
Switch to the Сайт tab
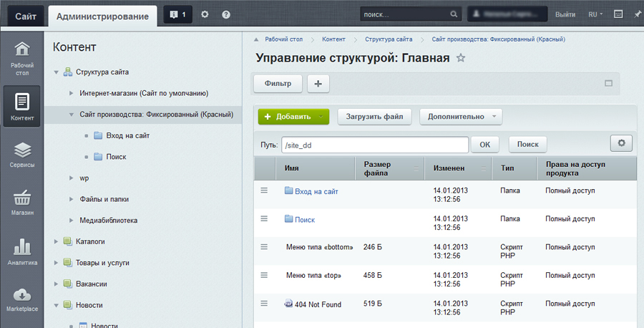tap(24, 14)
